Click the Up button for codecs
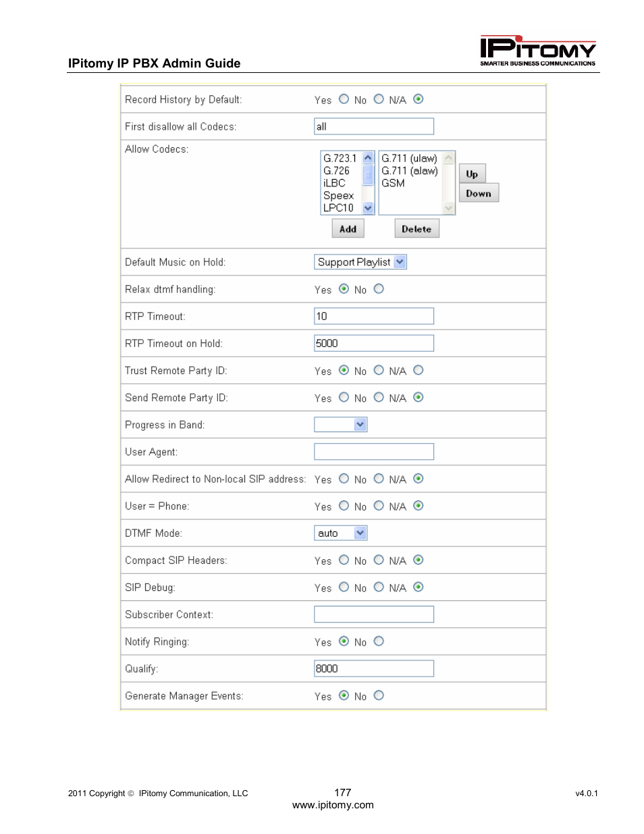Screen dimensions: 644x834 (x=472, y=174)
